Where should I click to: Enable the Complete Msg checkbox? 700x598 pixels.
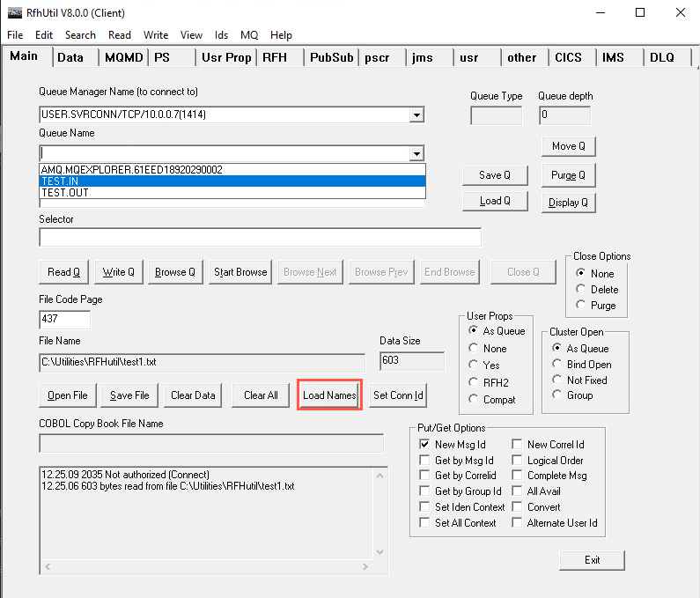pos(517,476)
